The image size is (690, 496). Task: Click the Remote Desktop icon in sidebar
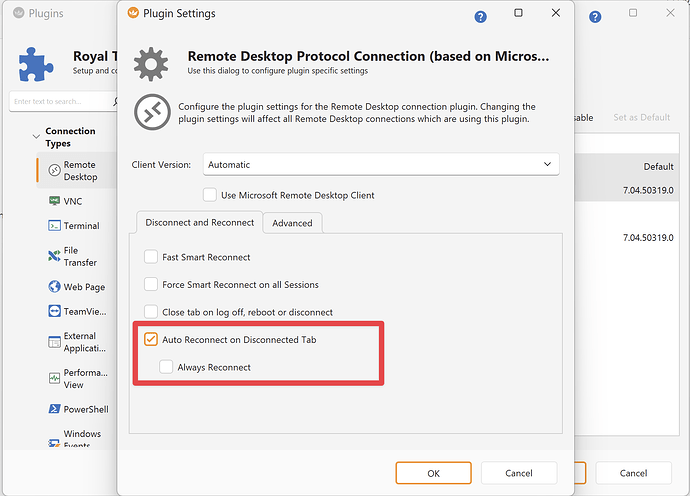pyautogui.click(x=55, y=171)
